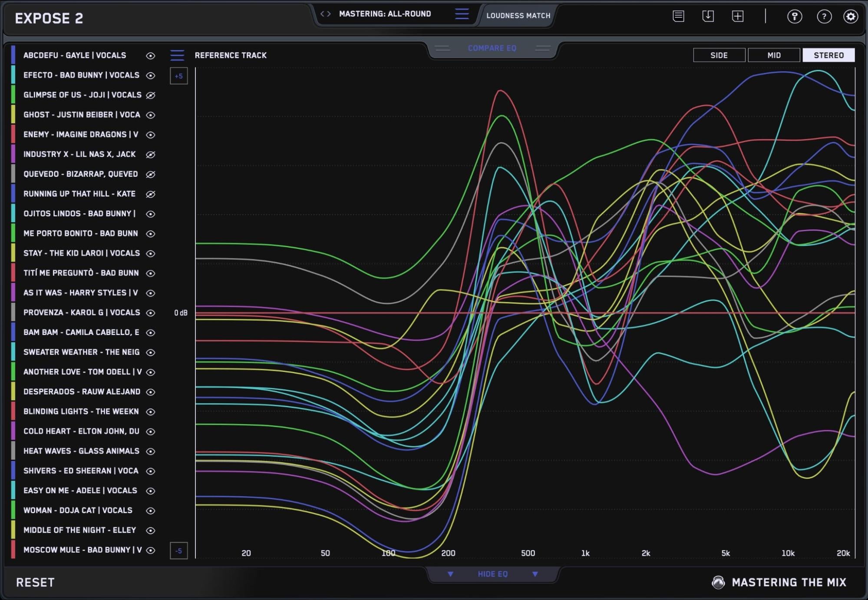
Task: Click the -5 dB scale button
Action: 178,551
